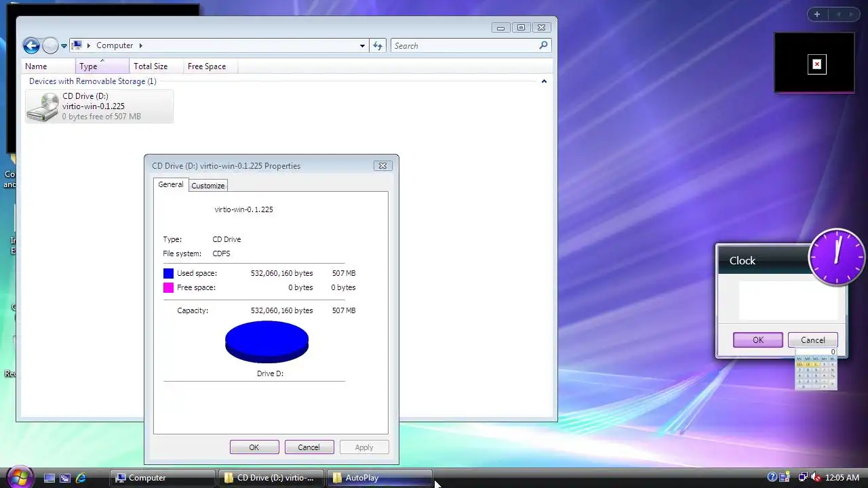Maximize the Computer window
Image resolution: width=868 pixels, height=488 pixels.
point(521,28)
